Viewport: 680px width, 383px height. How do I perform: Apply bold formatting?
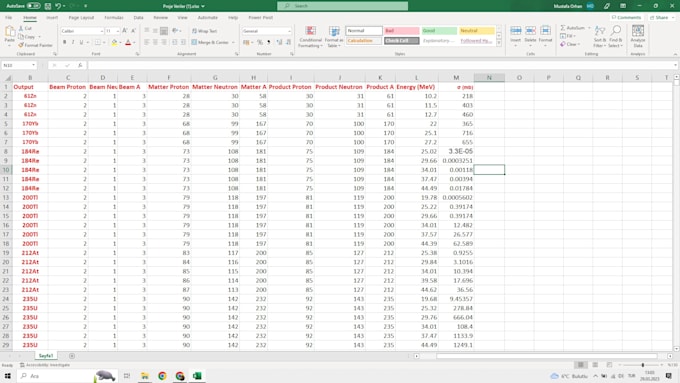[x=65, y=43]
